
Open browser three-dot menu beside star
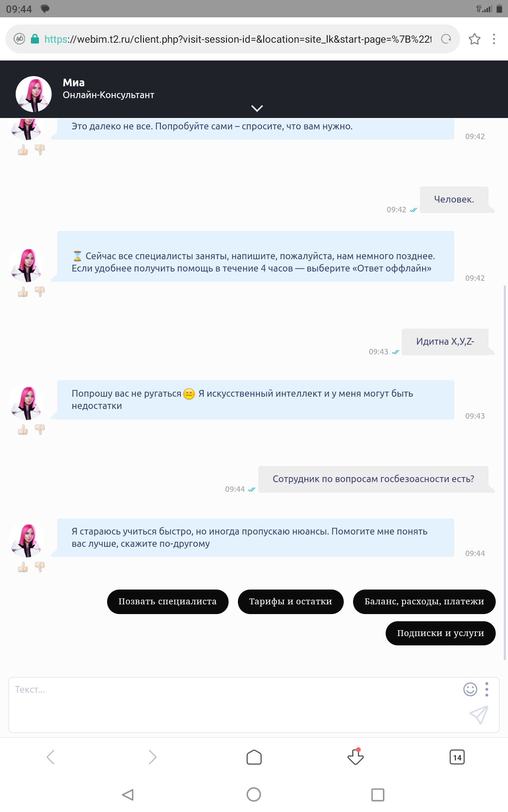[x=494, y=39]
